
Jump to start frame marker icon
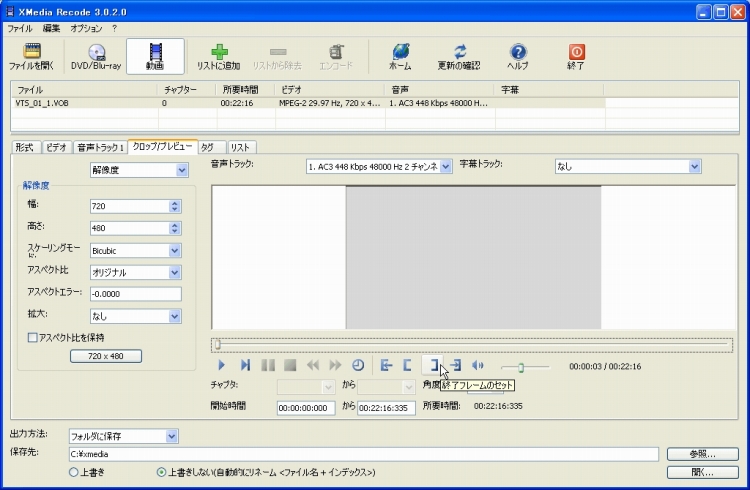386,366
